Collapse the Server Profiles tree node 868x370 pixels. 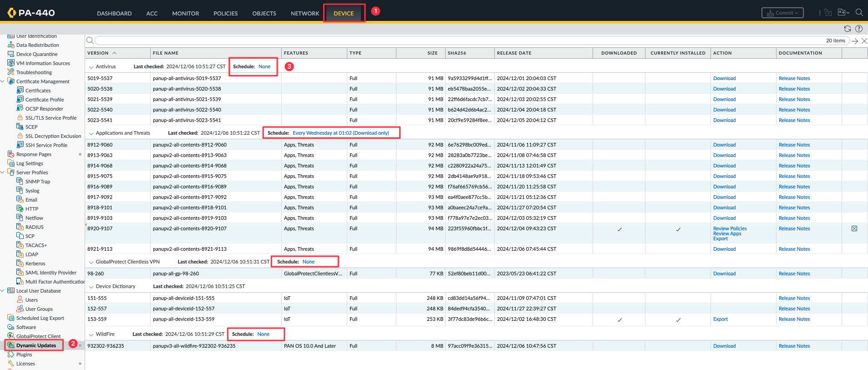pyautogui.click(x=3, y=172)
